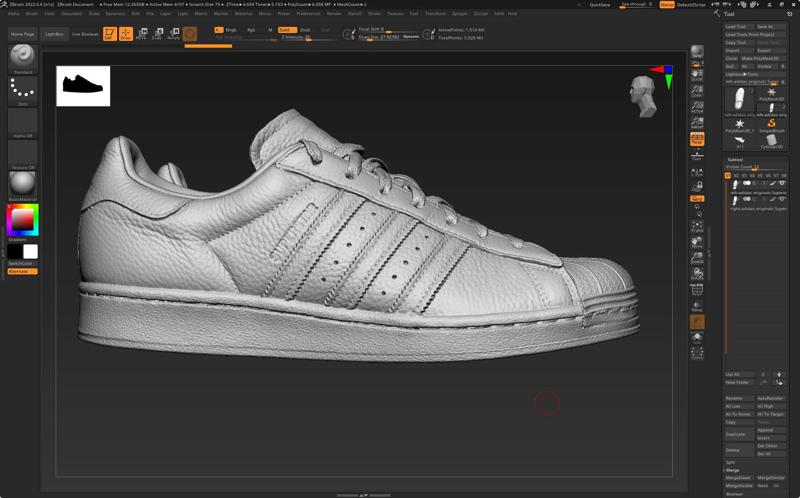Toggle Live Boolean

(85, 34)
